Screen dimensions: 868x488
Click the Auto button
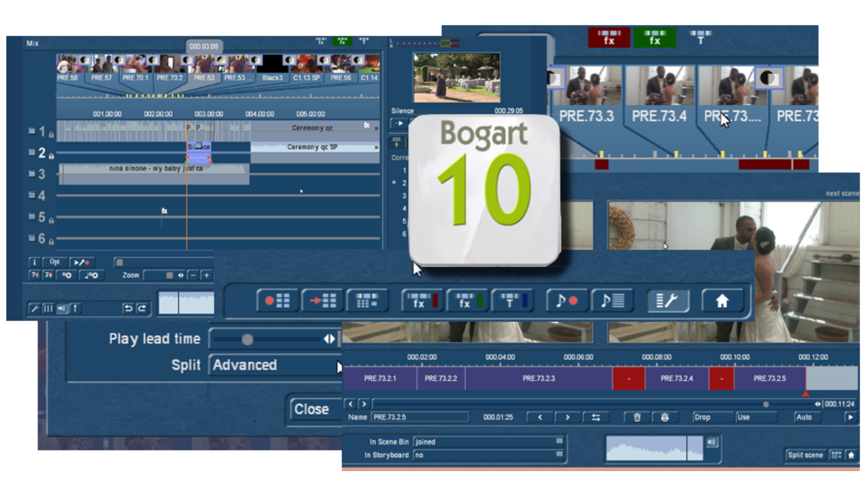tap(806, 418)
